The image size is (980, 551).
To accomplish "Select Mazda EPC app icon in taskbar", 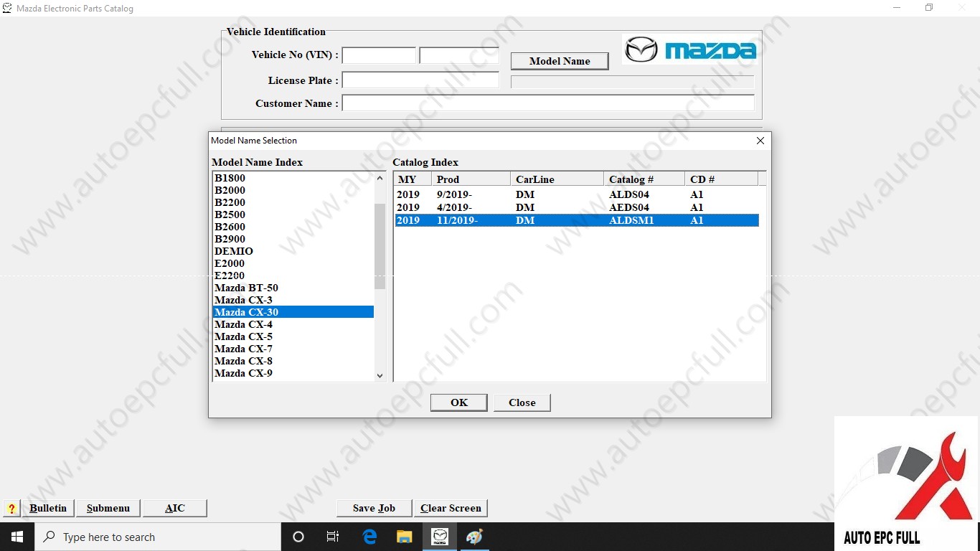I will (440, 537).
